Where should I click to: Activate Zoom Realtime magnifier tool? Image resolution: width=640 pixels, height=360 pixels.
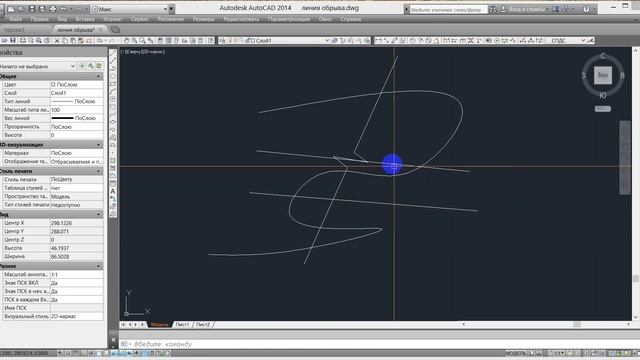(134, 40)
